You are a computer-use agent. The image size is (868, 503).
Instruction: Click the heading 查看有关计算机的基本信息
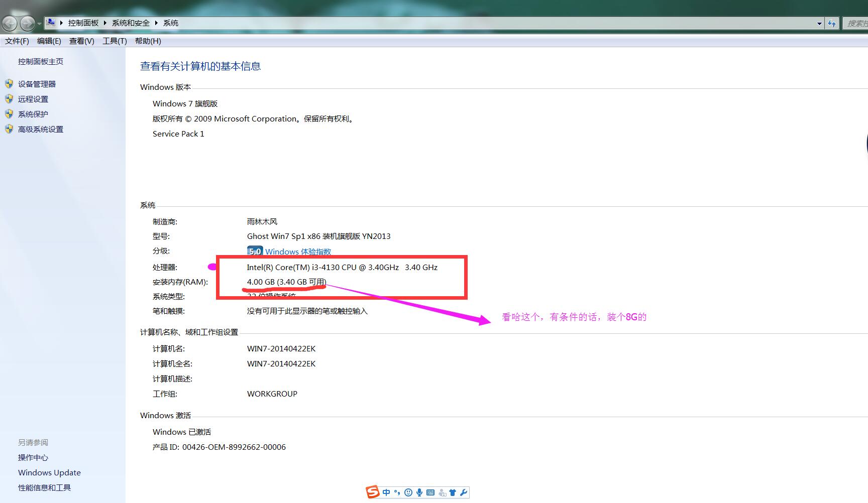tap(200, 66)
